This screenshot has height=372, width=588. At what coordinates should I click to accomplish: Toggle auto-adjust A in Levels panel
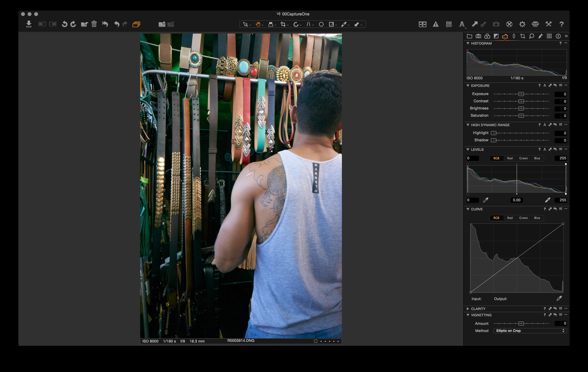(545, 149)
